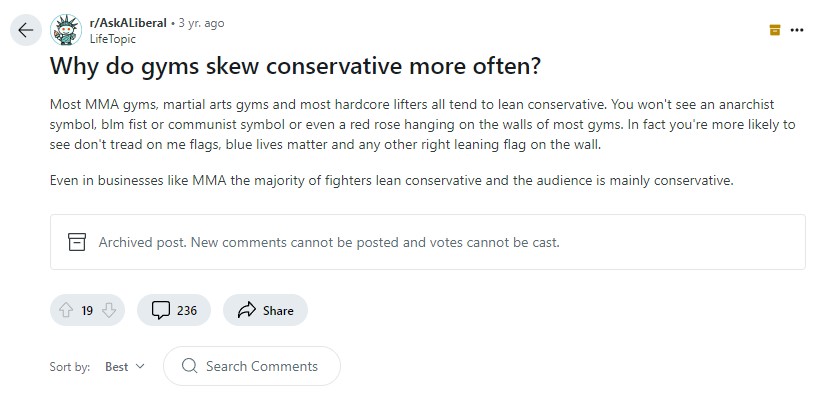Click the 236 comments button
816x394 pixels.
coord(174,310)
